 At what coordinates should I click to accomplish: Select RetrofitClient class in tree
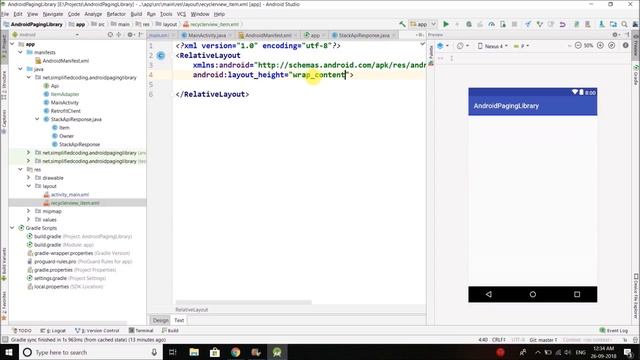[65, 111]
